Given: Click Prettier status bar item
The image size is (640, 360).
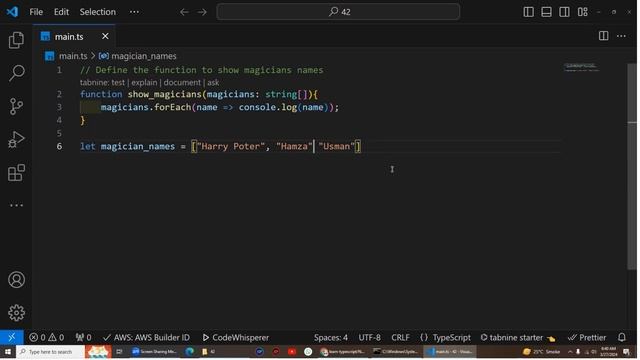Looking at the screenshot, I should coord(587,338).
